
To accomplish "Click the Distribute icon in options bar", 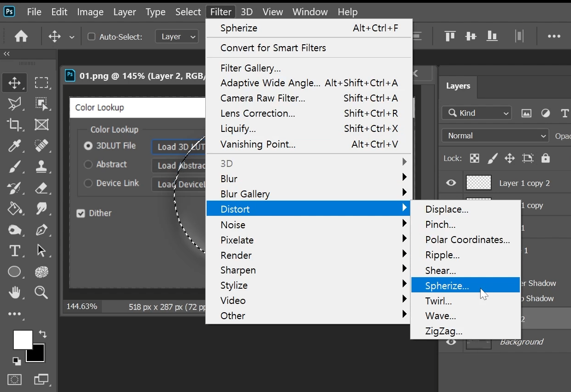I will click(x=519, y=36).
